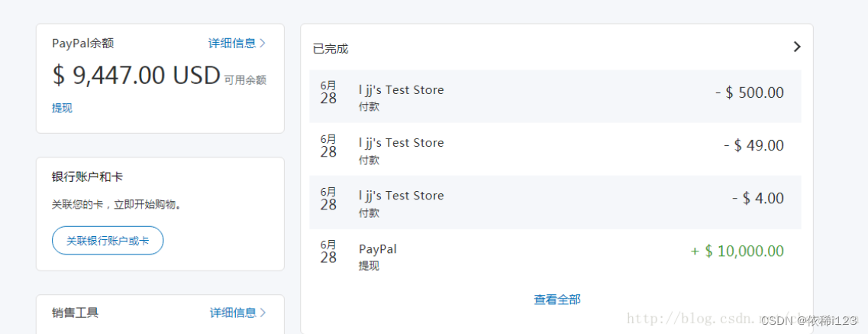
Task: Open 销售工具 详细信息 link
Action: (237, 313)
